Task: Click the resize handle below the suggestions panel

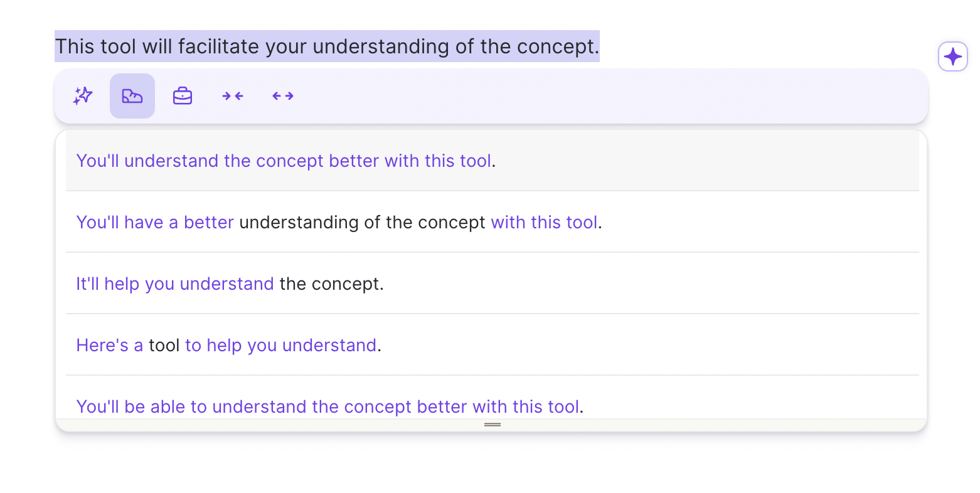Action: (492, 425)
